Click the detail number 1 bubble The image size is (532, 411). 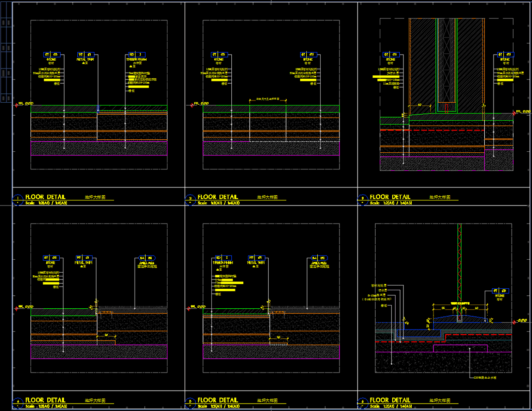coord(18,199)
